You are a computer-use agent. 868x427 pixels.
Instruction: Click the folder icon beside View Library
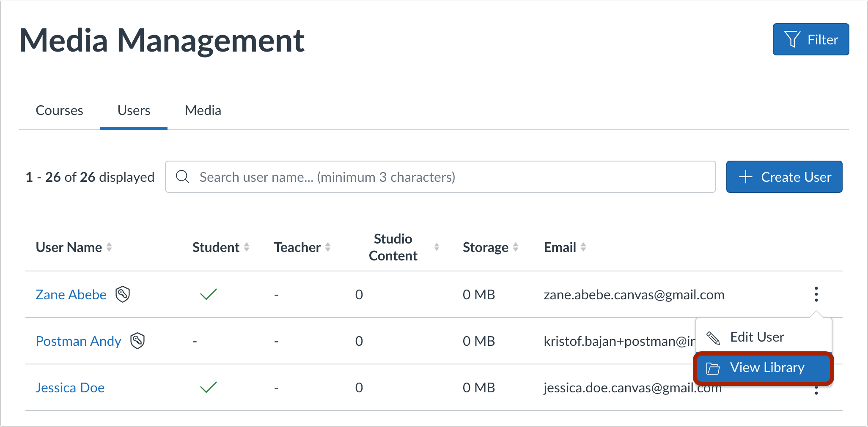point(713,368)
